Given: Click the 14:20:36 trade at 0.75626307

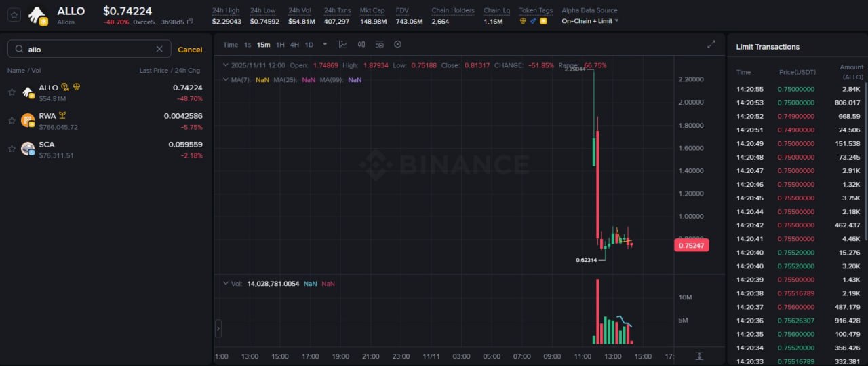Looking at the screenshot, I should (x=798, y=321).
